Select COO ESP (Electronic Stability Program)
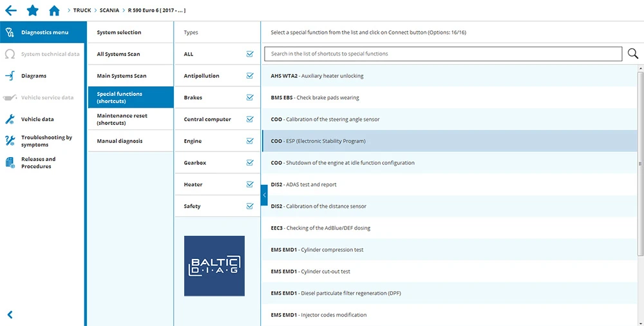The image size is (644, 326). click(450, 141)
